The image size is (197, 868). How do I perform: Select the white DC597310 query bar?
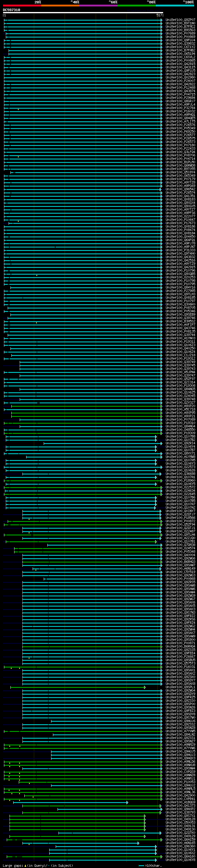tap(83, 12)
